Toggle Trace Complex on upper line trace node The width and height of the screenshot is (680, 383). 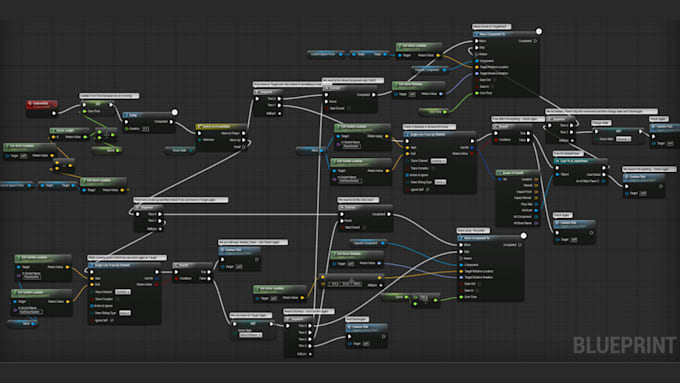click(x=433, y=168)
